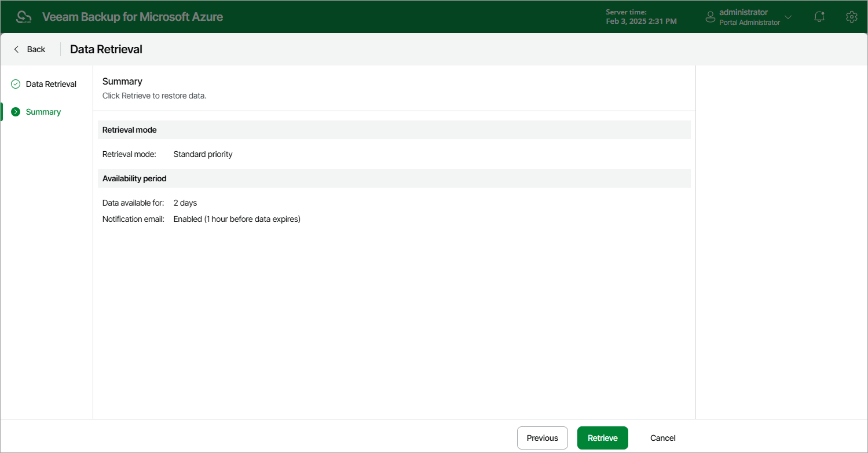868x453 pixels.
Task: Click the Availability period section header
Action: (x=134, y=178)
